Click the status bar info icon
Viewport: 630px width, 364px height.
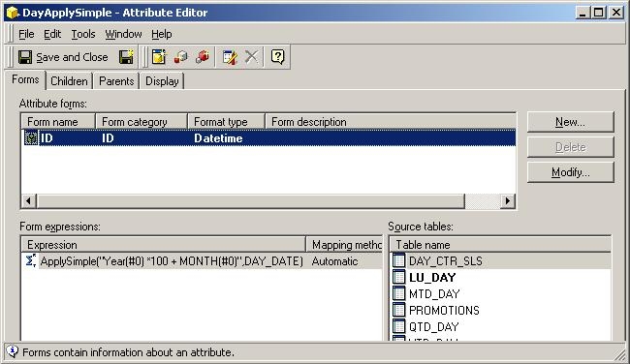point(13,352)
